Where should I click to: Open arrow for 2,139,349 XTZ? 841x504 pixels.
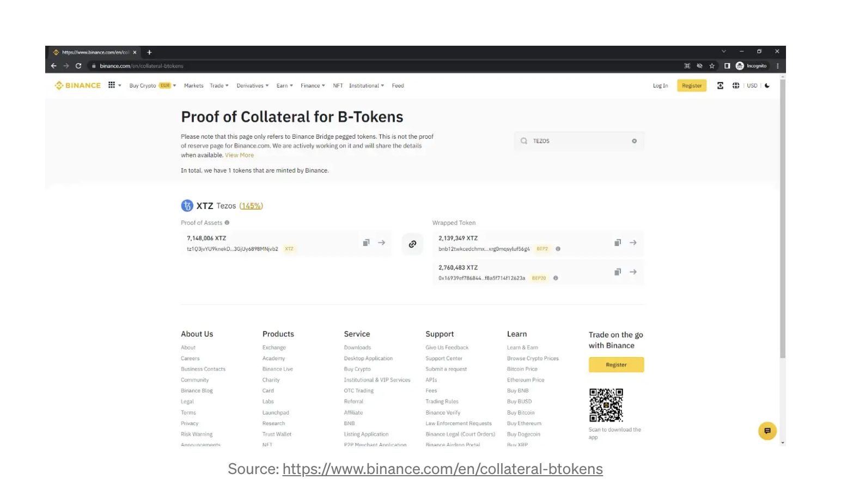click(633, 243)
